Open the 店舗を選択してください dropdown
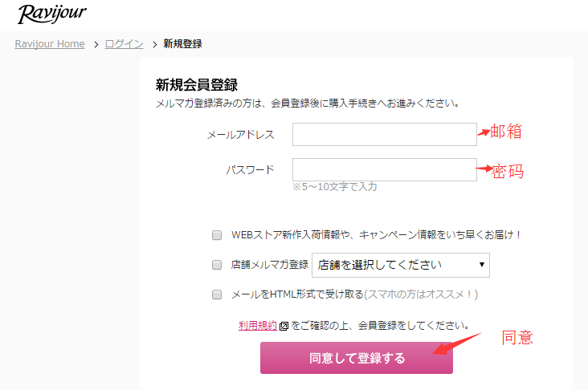The image size is (588, 390). click(x=400, y=264)
